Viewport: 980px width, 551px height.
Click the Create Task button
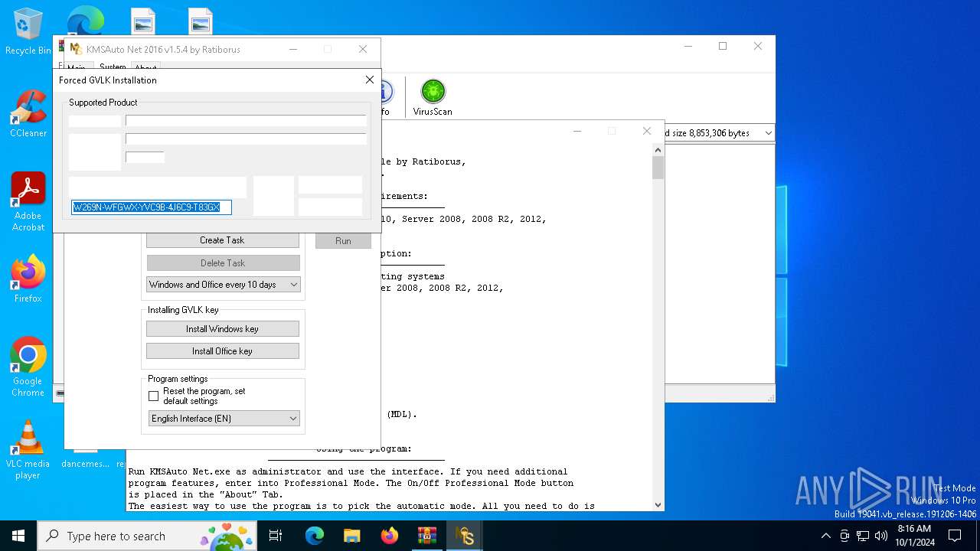[x=223, y=240]
